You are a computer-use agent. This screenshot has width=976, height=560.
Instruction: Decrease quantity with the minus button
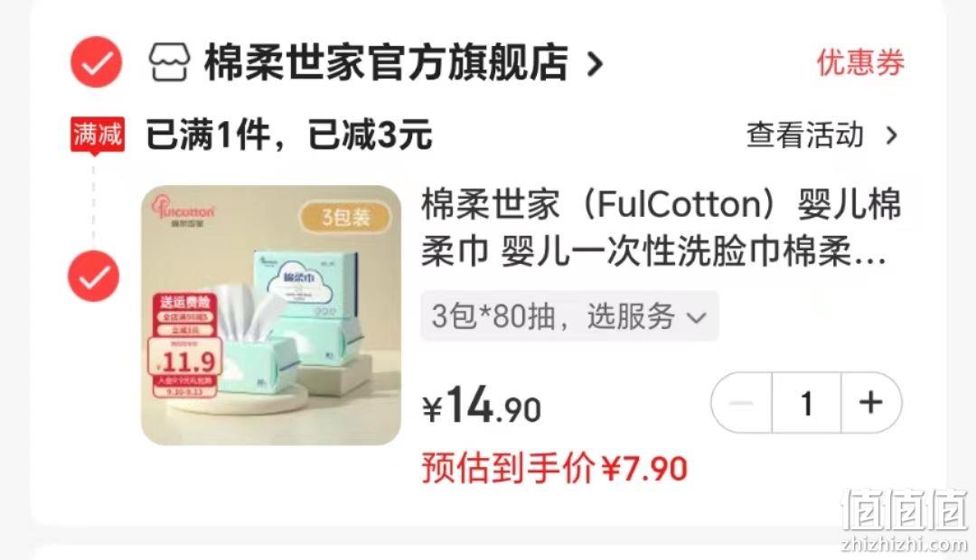(x=741, y=403)
